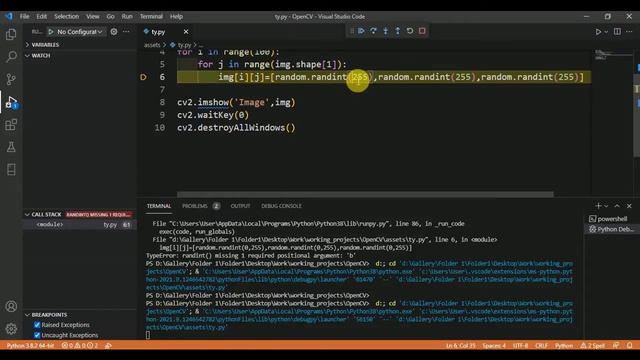Click the editor horizontal scrollbar
This screenshot has height=360, width=640.
pos(365,194)
